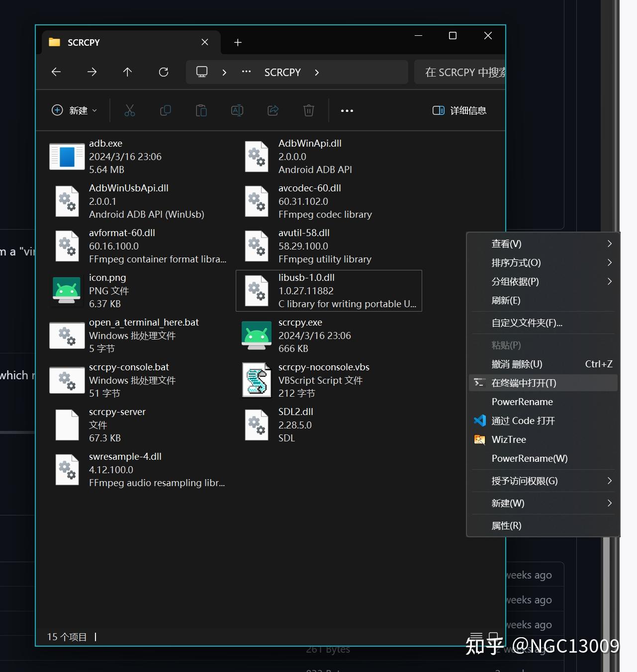Viewport: 637px width, 672px height.
Task: Expand the 查看(V) submenu
Action: point(506,244)
